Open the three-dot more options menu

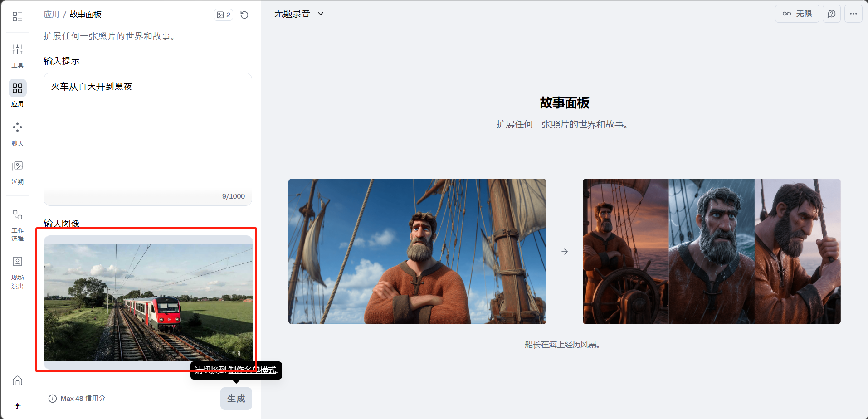pos(853,14)
